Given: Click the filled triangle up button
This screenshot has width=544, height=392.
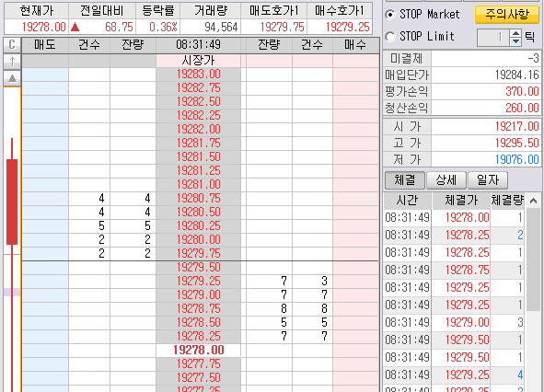Looking at the screenshot, I should [12, 78].
